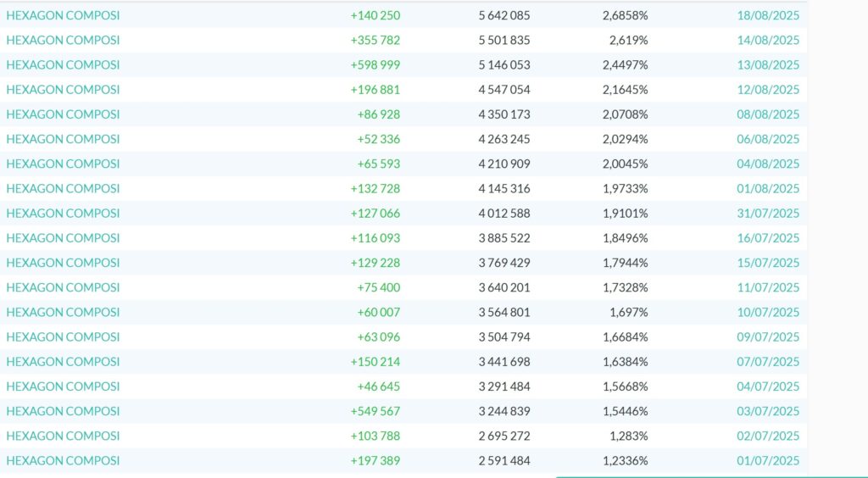This screenshot has height=478, width=868.
Task: Click the date 09/07/2025
Action: [768, 337]
